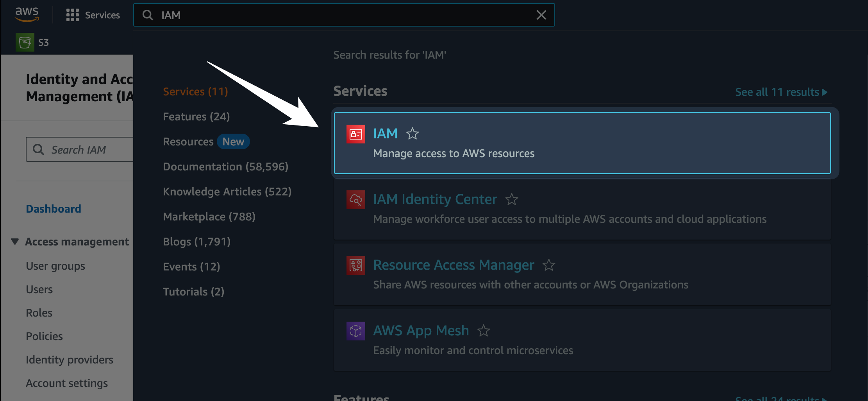Click the AWS App Mesh icon
Image resolution: width=868 pixels, height=401 pixels.
[355, 331]
